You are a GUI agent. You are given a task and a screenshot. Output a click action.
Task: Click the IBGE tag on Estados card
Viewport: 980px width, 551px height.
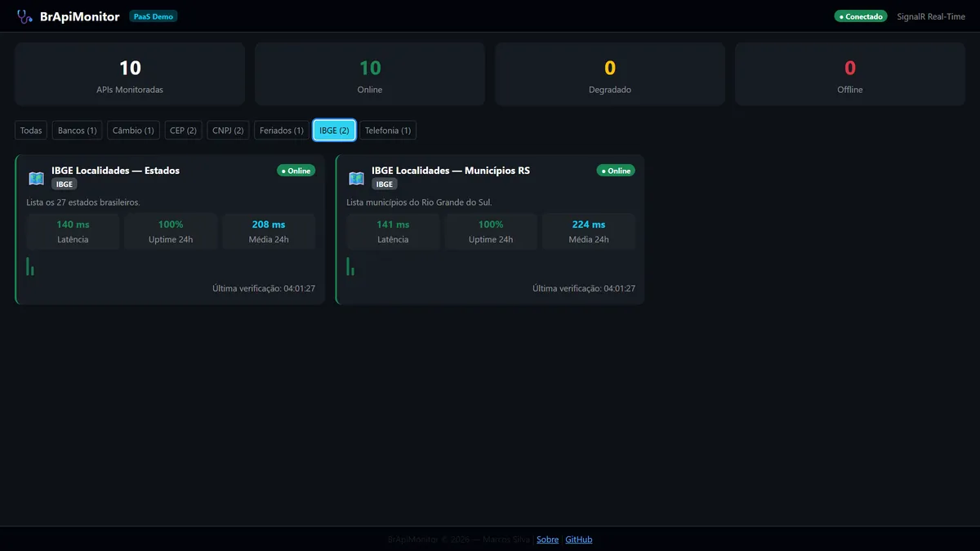point(65,184)
